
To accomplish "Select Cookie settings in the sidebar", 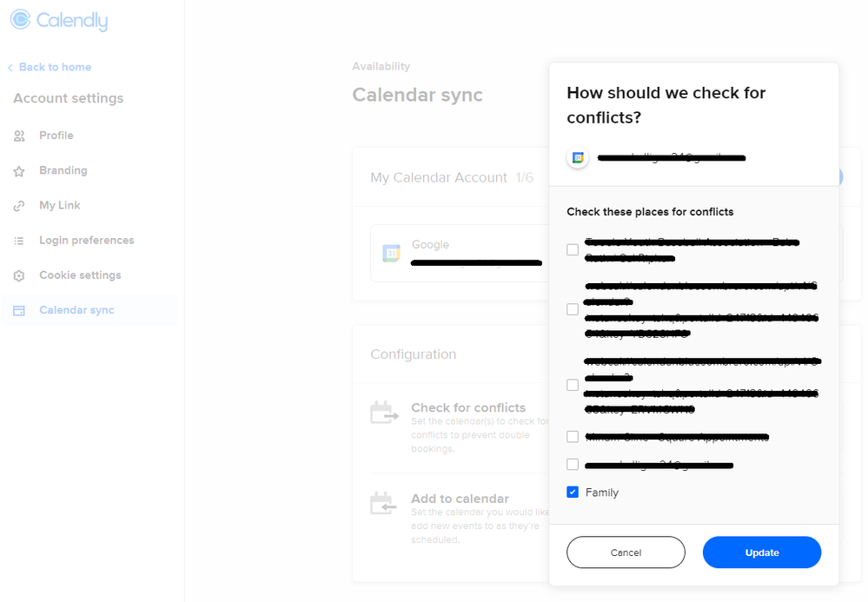I will (80, 275).
